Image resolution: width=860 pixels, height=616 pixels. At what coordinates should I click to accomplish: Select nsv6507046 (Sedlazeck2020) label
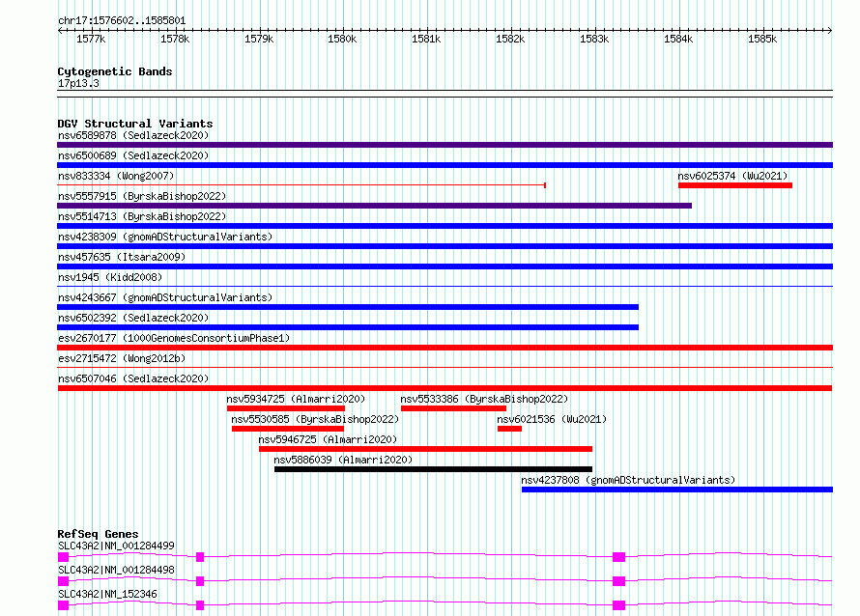click(x=133, y=378)
